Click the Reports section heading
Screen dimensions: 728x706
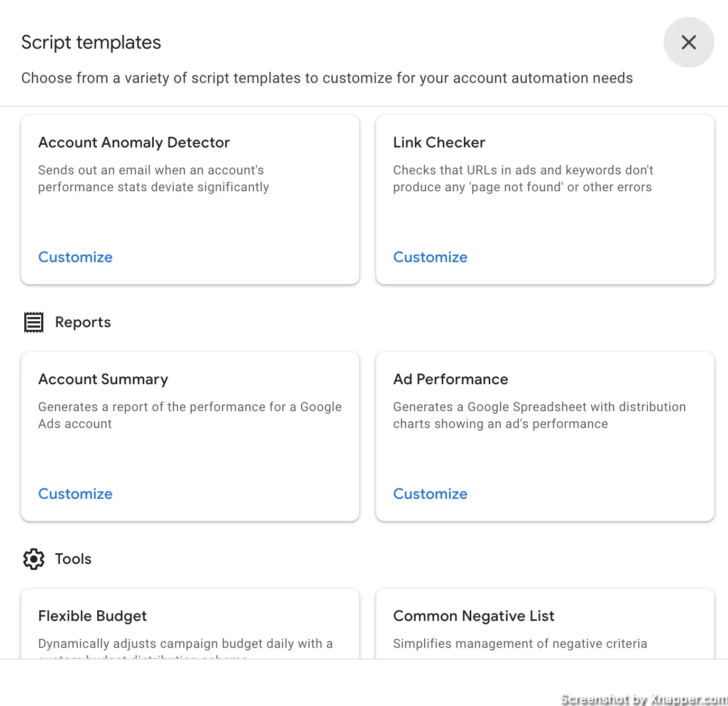pyautogui.click(x=83, y=322)
